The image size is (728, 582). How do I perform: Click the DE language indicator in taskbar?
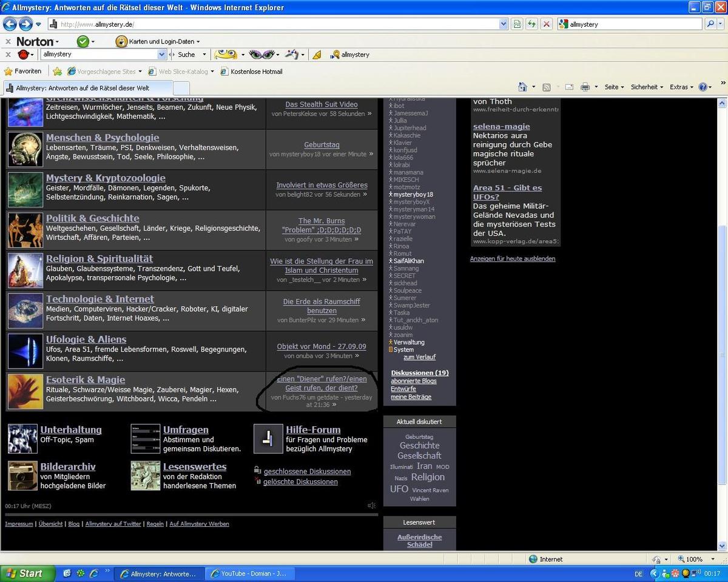click(x=639, y=574)
